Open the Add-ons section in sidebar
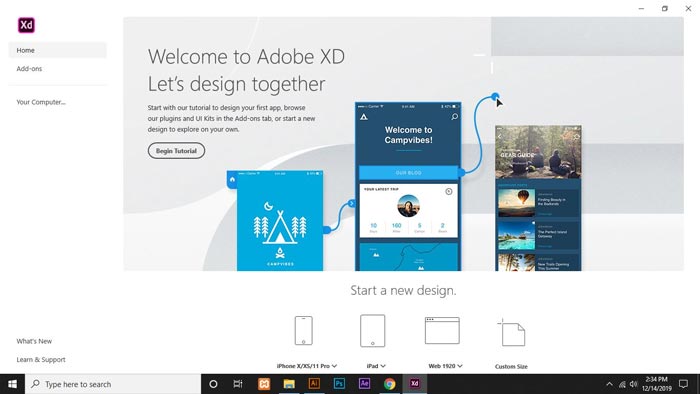The height and width of the screenshot is (394, 700). pyautogui.click(x=29, y=69)
